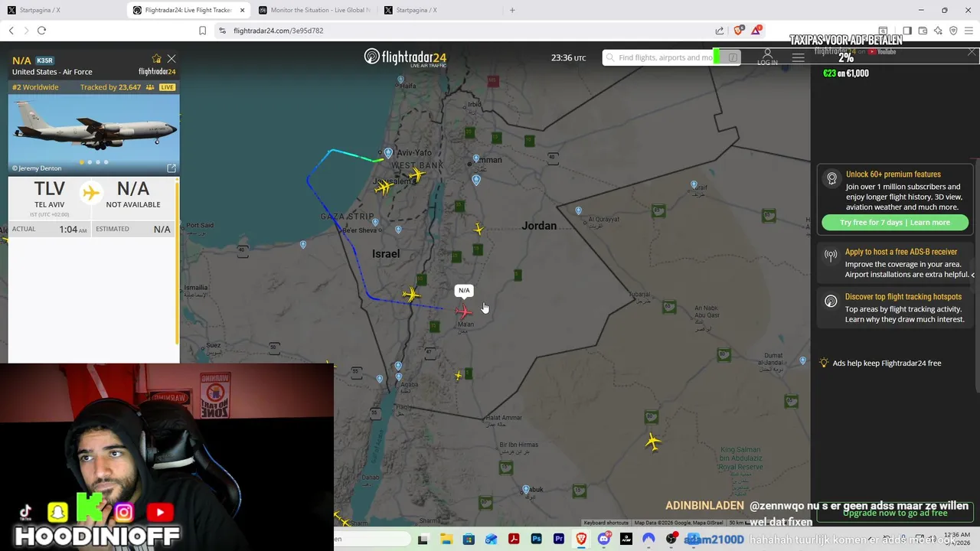Select the yellow aircraft in southern Israel

(411, 295)
